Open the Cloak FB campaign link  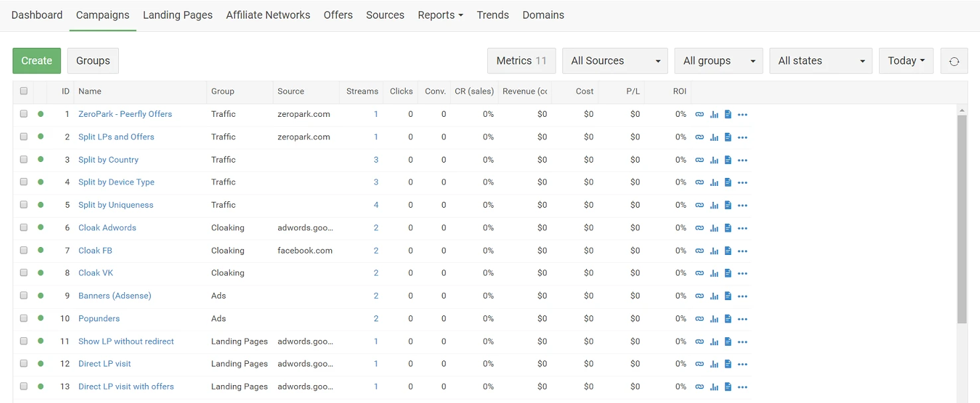pyautogui.click(x=95, y=250)
